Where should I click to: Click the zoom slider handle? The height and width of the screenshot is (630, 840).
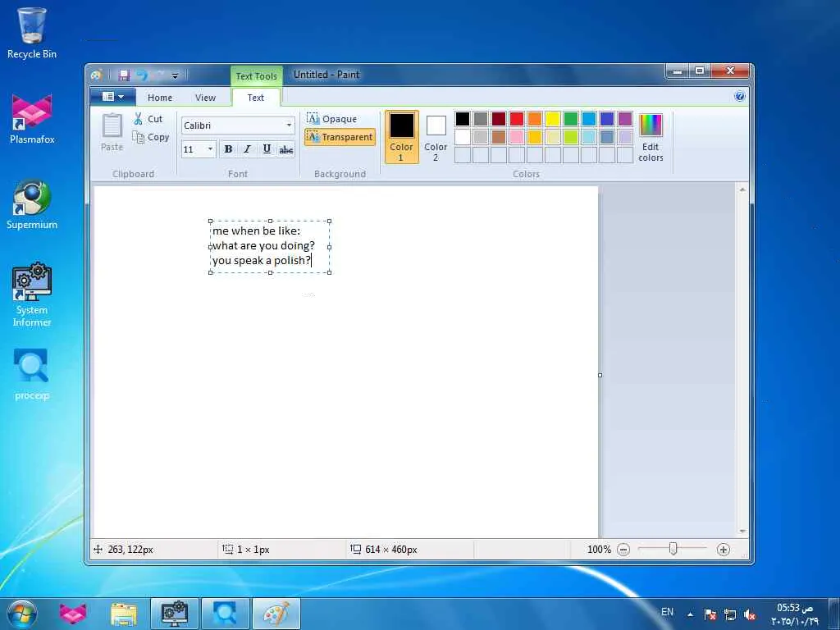673,549
